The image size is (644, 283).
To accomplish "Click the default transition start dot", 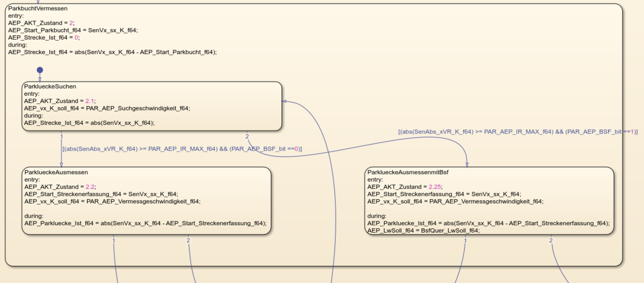I will pos(40,70).
